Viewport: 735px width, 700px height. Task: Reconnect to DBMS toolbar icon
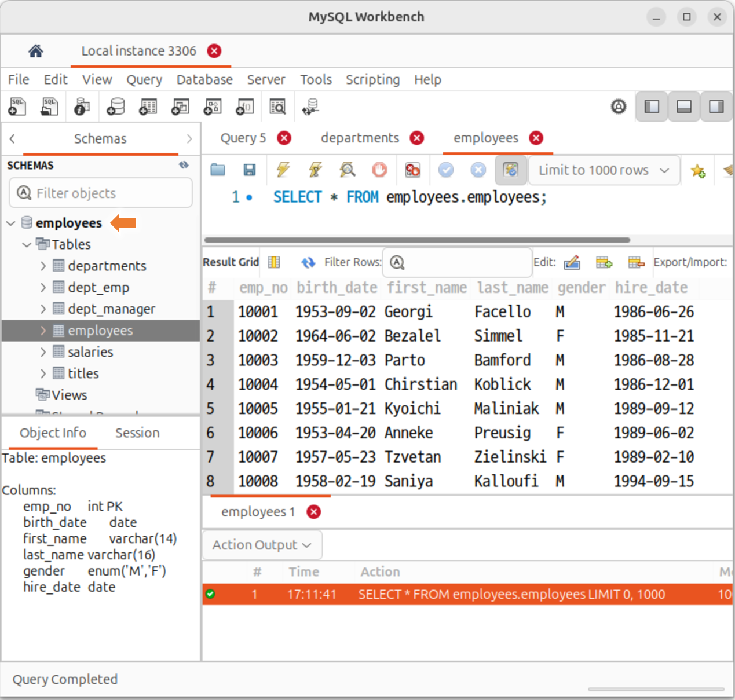coord(310,107)
